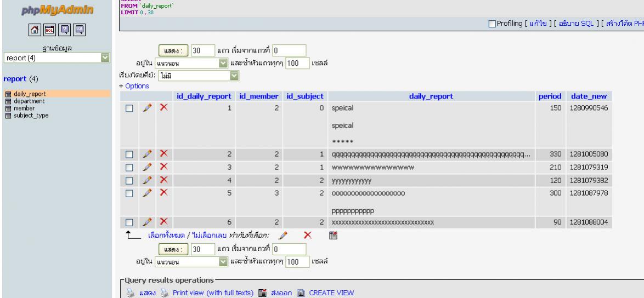Click table icon beside department in sidebar
644x298 pixels.
[x=8, y=101]
